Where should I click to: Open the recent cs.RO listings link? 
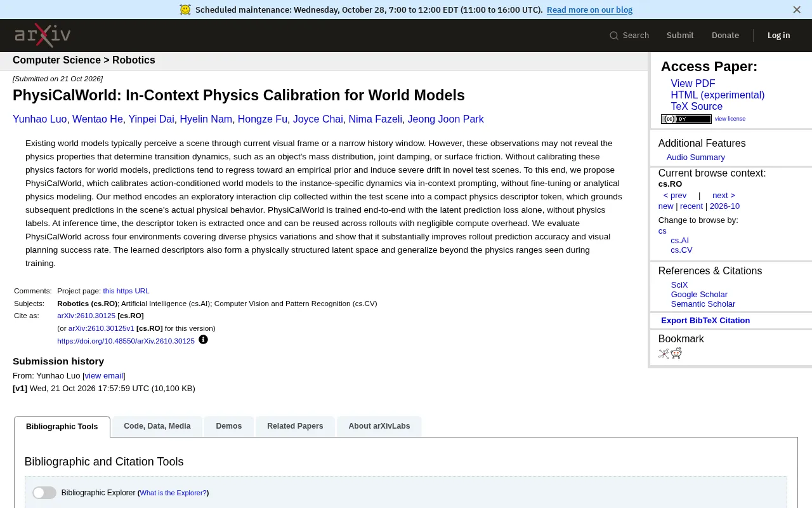pyautogui.click(x=691, y=206)
